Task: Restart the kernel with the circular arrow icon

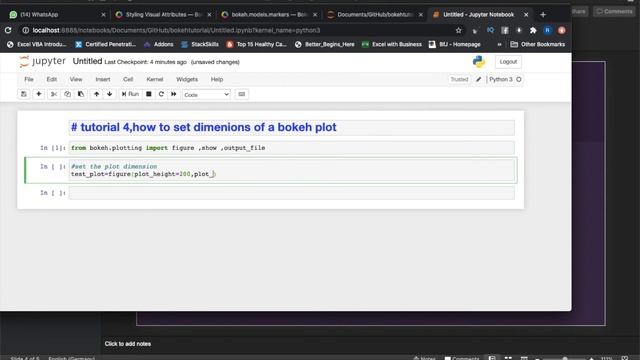Action: tap(161, 94)
